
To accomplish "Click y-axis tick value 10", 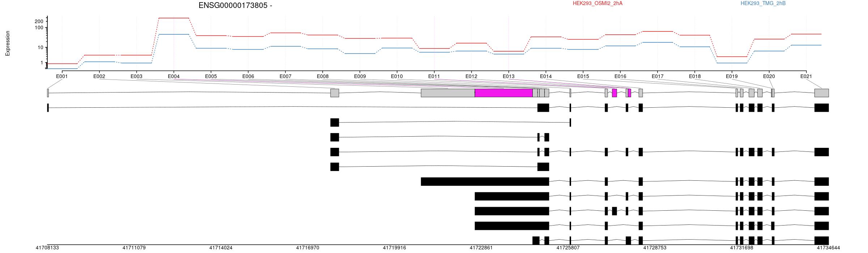I will 41,48.
